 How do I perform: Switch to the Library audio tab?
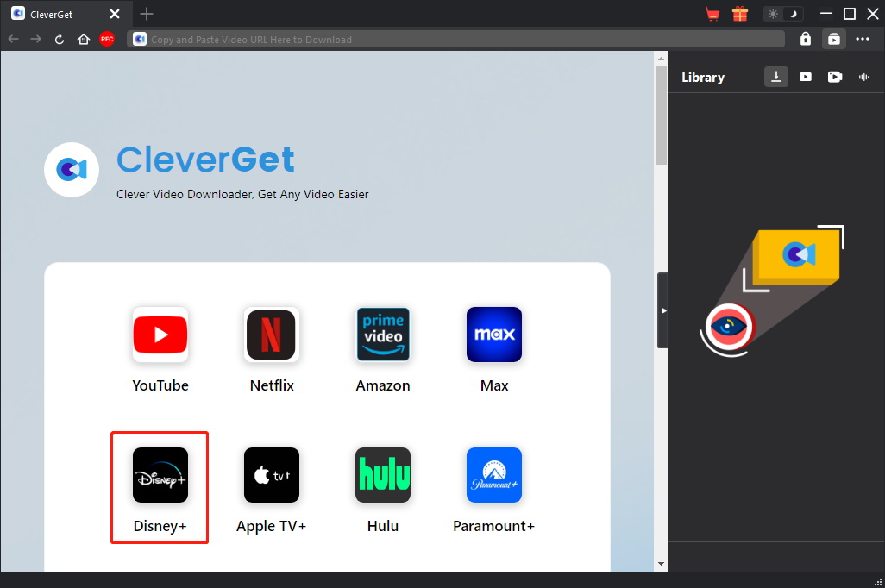point(863,77)
